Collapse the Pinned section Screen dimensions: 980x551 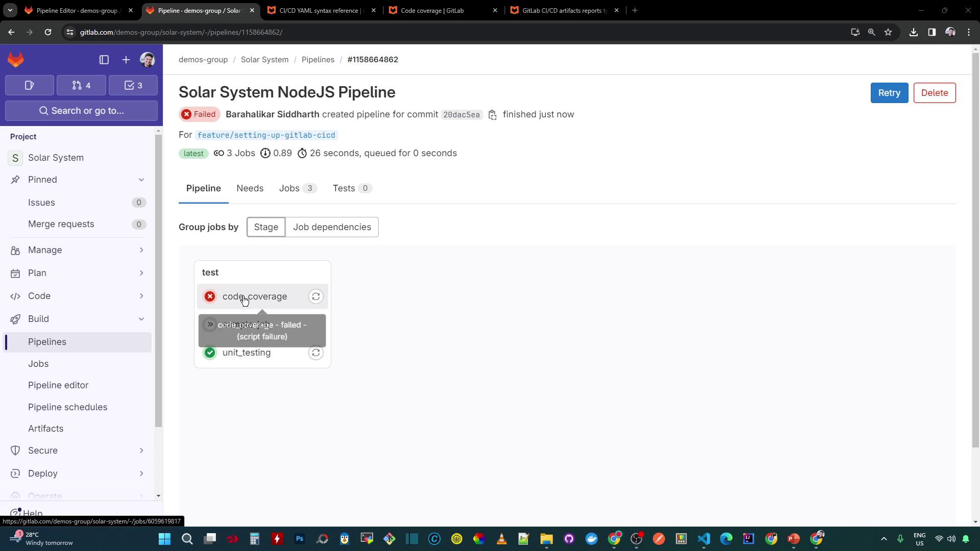point(141,180)
